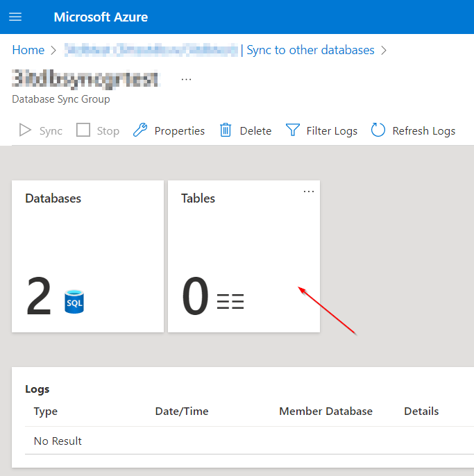Click the Sync play icon
The width and height of the screenshot is (474, 476).
coord(25,130)
